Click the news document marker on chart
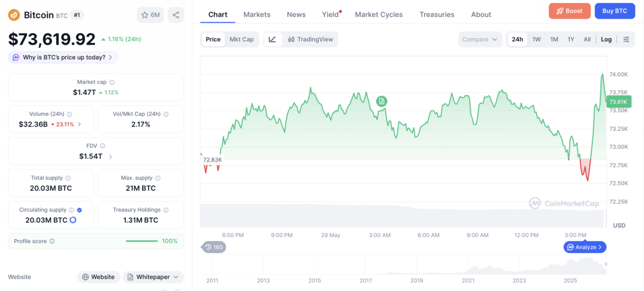The height and width of the screenshot is (291, 644). click(x=382, y=101)
